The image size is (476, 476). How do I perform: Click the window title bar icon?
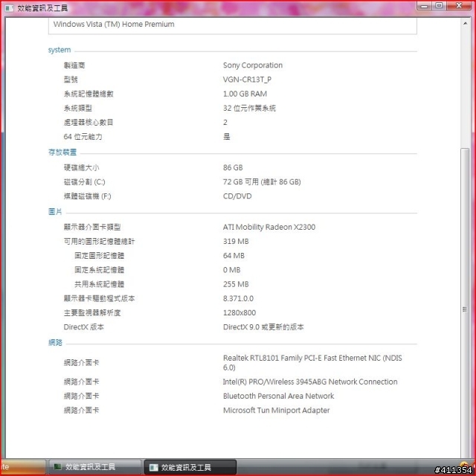pyautogui.click(x=10, y=8)
